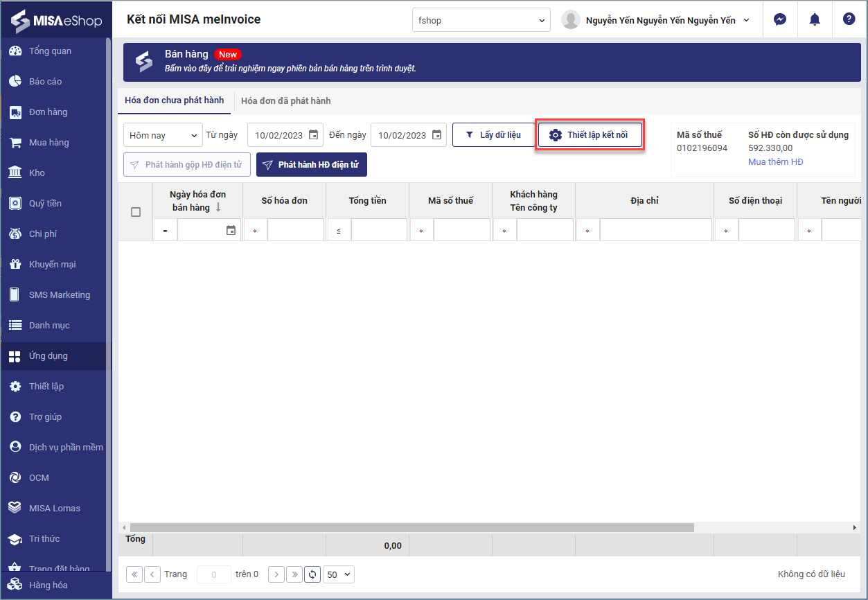
Task: Open Dịch vụ phần mềm in sidebar
Action: tap(53, 448)
